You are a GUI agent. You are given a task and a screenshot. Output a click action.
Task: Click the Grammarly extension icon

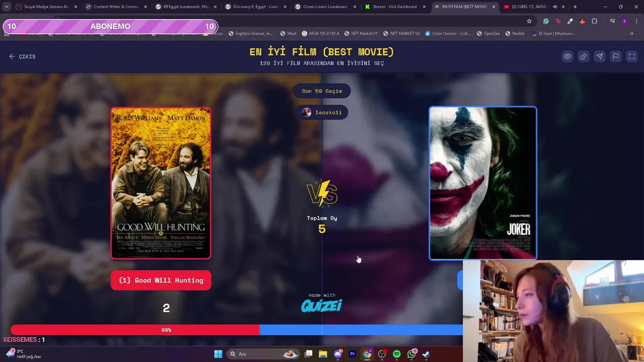pos(546,21)
